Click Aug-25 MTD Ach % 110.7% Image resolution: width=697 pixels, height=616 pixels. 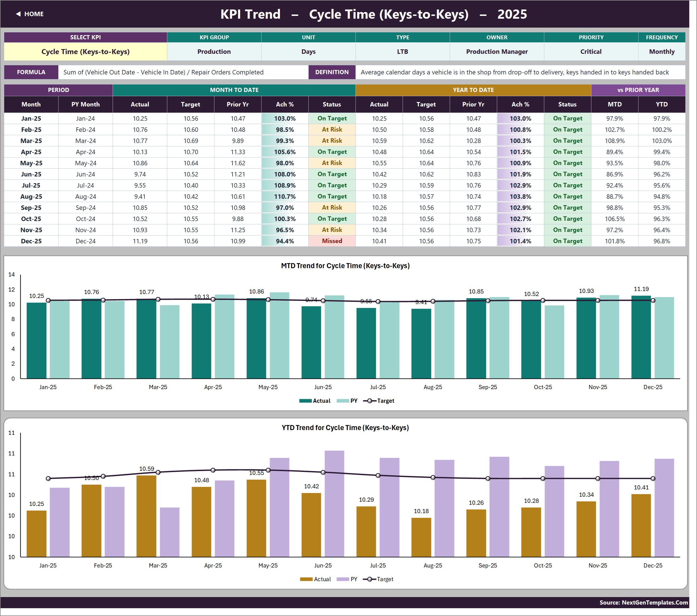click(x=285, y=196)
